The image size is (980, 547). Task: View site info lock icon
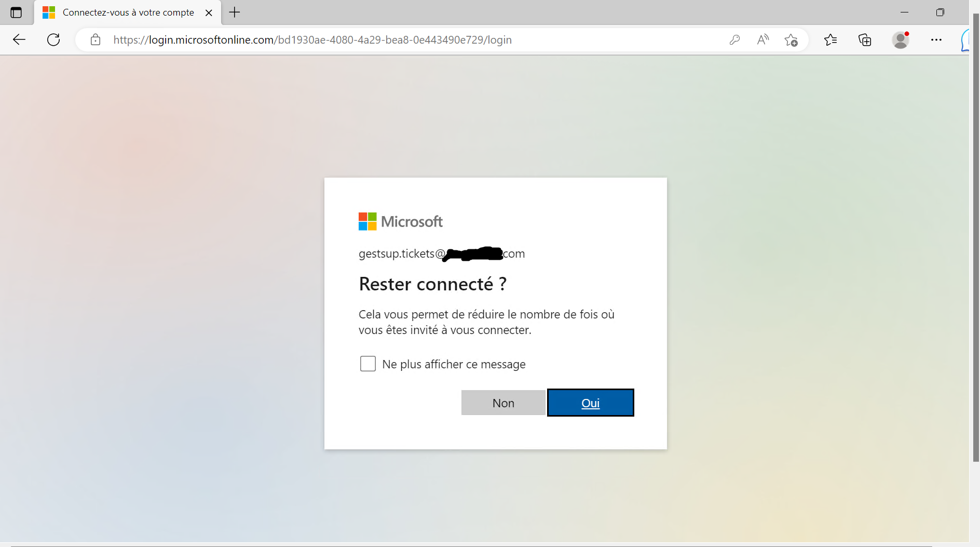pos(96,40)
